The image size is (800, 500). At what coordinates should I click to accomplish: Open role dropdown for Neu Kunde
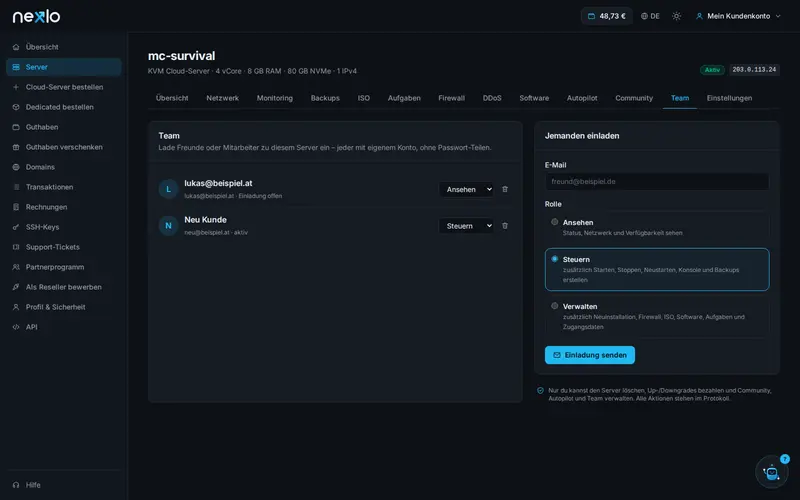pos(466,226)
